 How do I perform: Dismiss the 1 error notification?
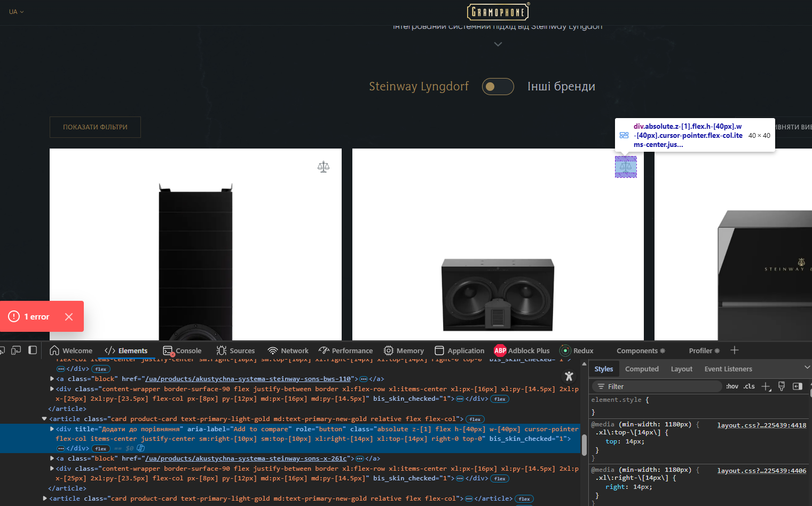click(x=69, y=316)
